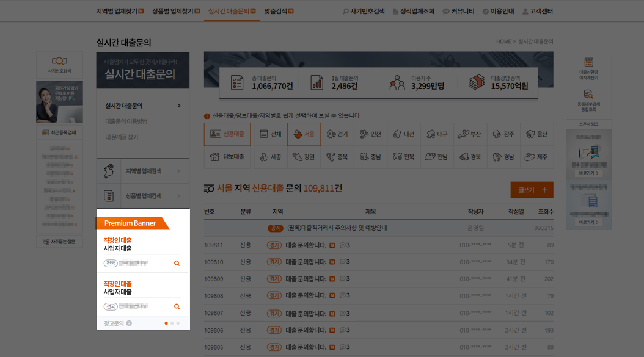644x357 pixels.
Task: Expand the 실시간 대출문의 sidebar menu arrow
Action: point(178,106)
